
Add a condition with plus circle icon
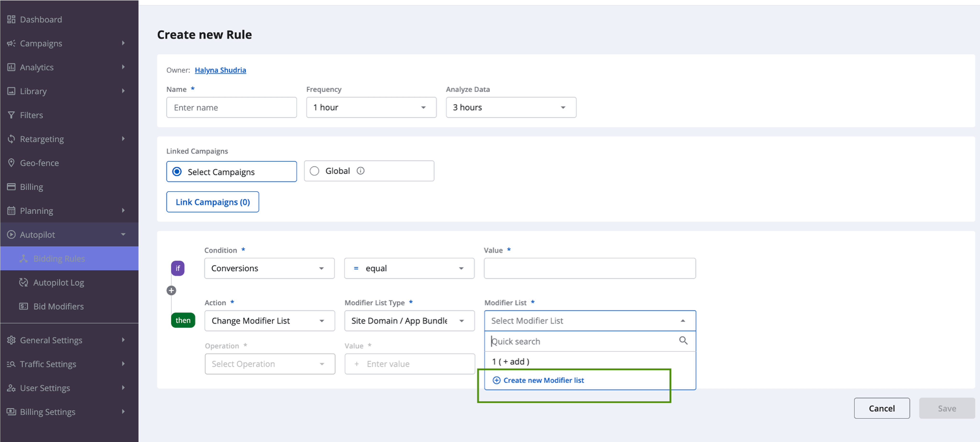click(x=171, y=291)
